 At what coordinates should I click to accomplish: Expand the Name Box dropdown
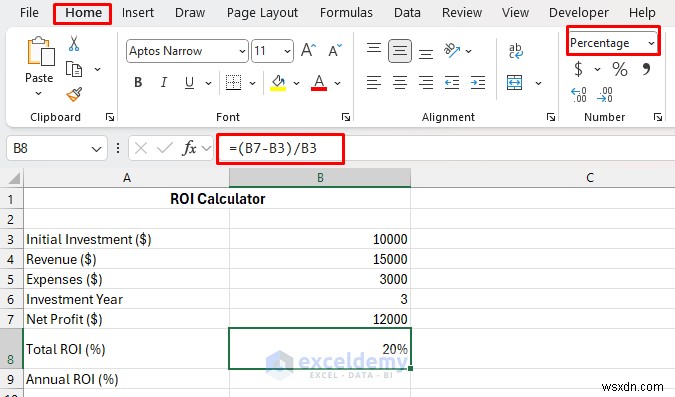pyautogui.click(x=96, y=149)
